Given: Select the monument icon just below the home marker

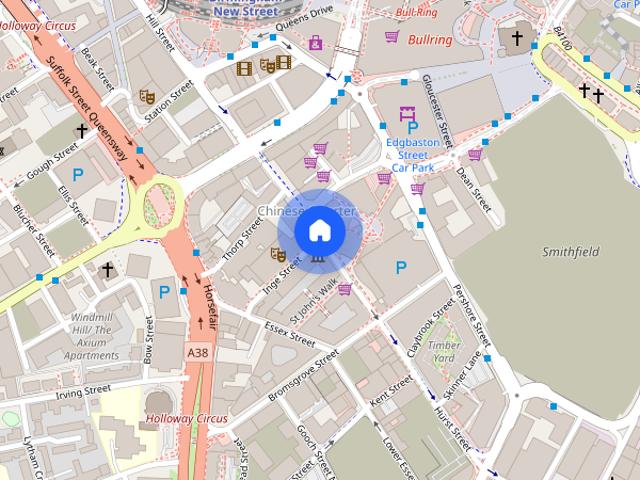Looking at the screenshot, I should [x=318, y=258].
